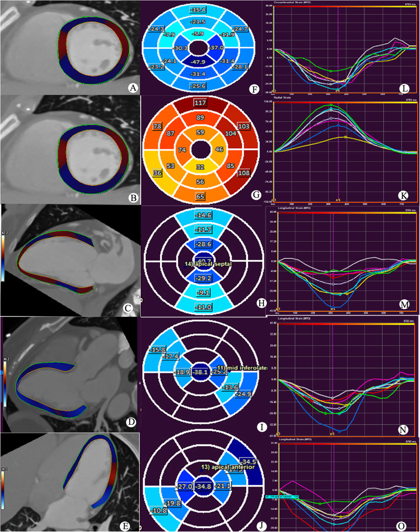Select the yellow curve peak on Radial Strain graph
Screen dimensions: 420x532
pos(345,137)
